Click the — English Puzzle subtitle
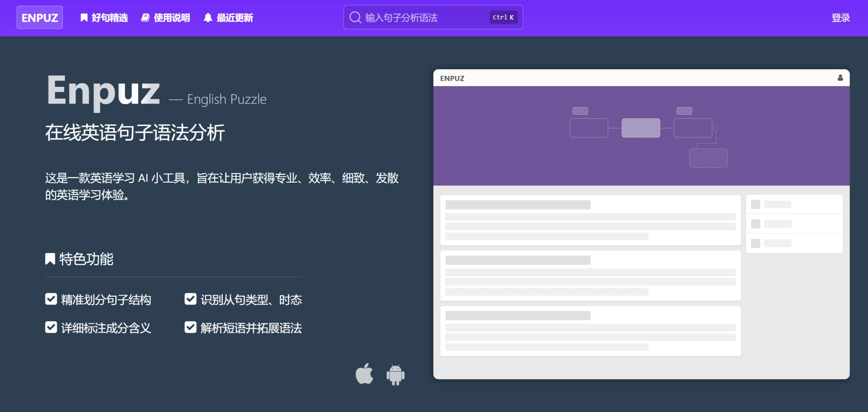868x412 pixels. point(218,99)
